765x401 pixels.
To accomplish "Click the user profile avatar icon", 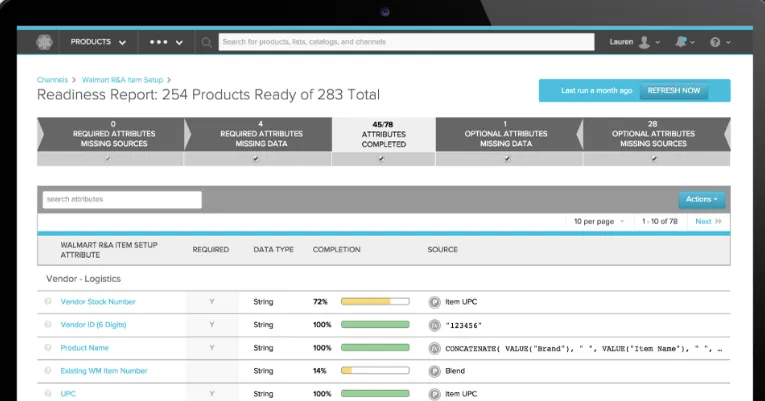I will coord(644,42).
